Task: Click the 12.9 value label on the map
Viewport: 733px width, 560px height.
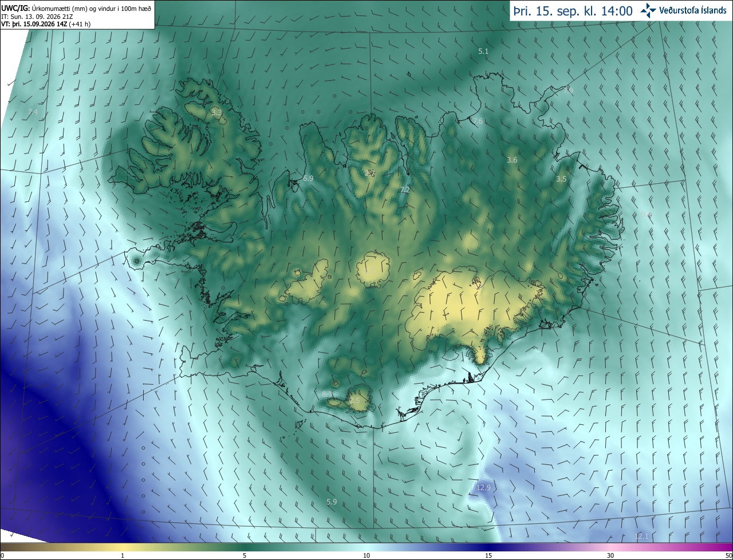Action: (x=484, y=487)
